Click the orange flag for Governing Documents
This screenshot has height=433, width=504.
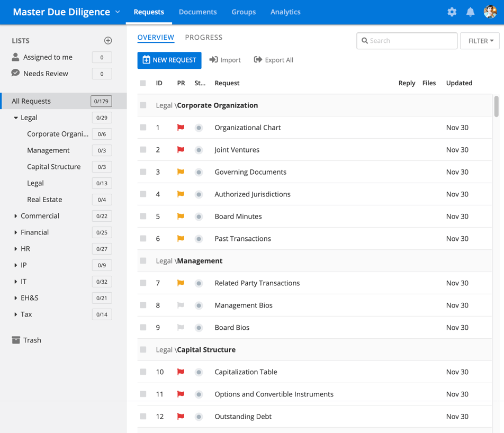tap(181, 172)
